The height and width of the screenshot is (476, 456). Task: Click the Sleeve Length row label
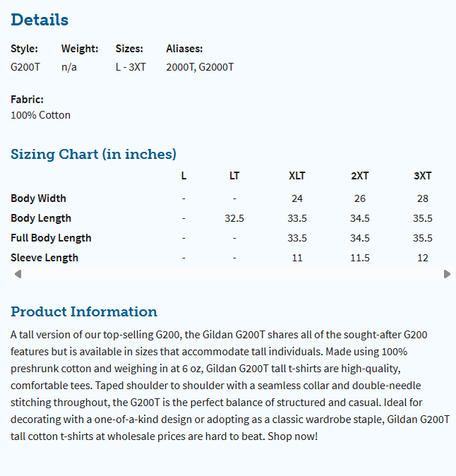point(44,258)
